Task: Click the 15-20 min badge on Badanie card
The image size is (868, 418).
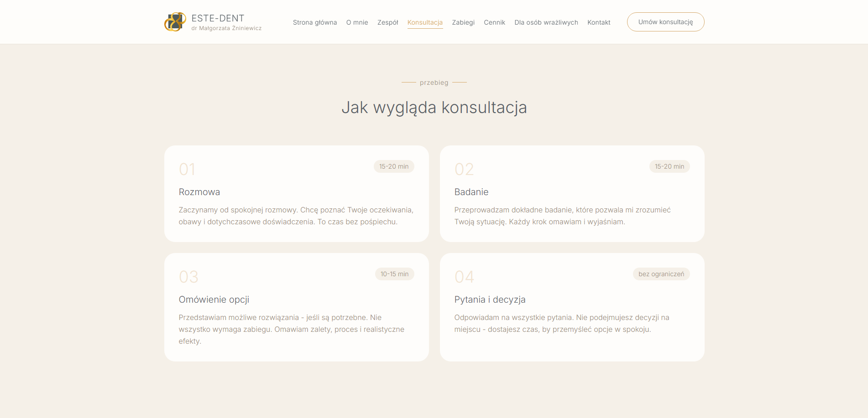Action: (669, 166)
